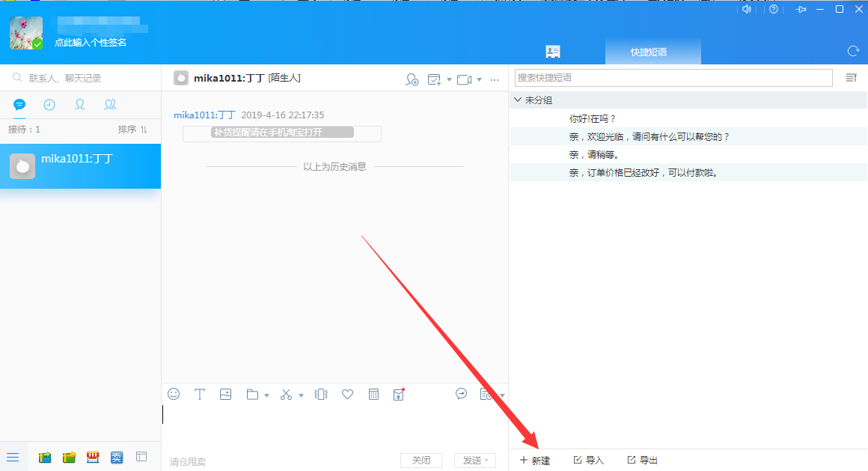Image resolution: width=868 pixels, height=471 pixels.
Task: Open the hamburger main menu icon
Action: click(13, 457)
